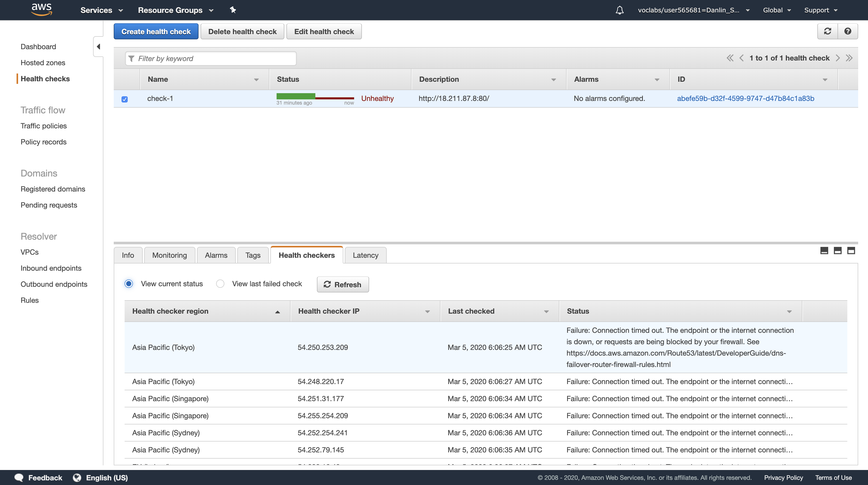Minimize details pane with leftmost layout icon
Image resolution: width=868 pixels, height=485 pixels.
click(824, 251)
